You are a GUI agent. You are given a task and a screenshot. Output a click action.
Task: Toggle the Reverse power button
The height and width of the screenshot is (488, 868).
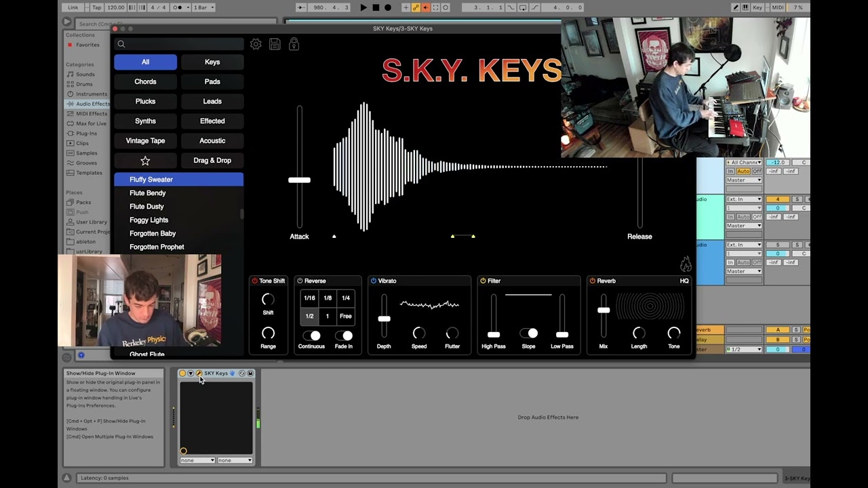pyautogui.click(x=300, y=281)
